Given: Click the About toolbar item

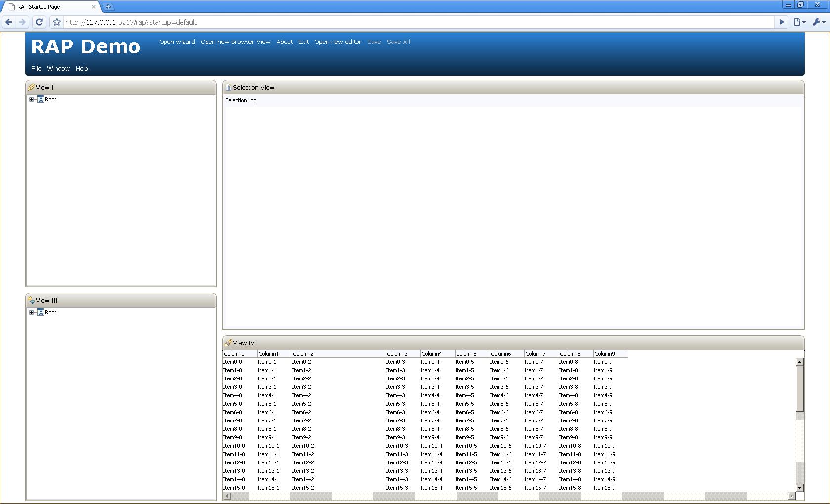Looking at the screenshot, I should click(x=285, y=42).
